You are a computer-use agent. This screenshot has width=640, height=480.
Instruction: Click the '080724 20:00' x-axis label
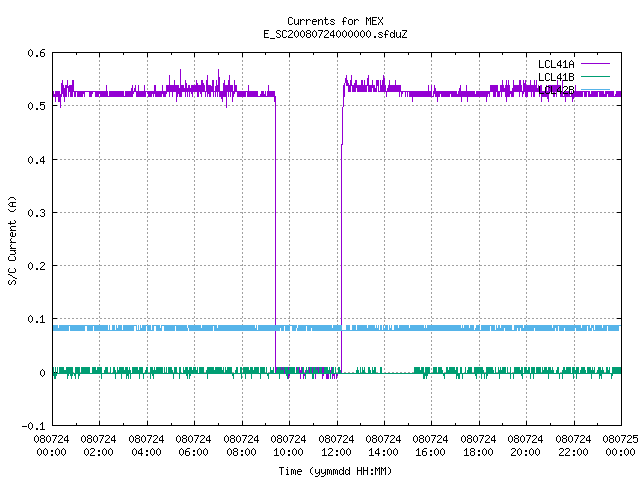point(525,446)
